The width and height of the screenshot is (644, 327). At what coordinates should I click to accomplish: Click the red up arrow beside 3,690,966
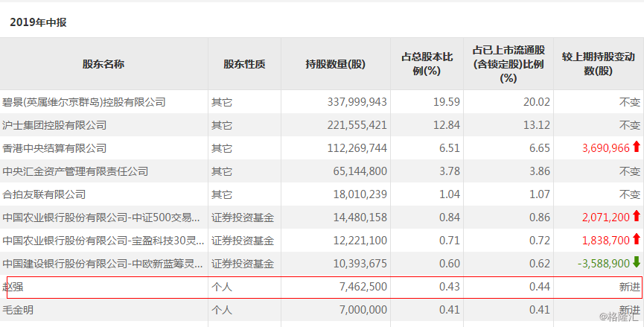click(637, 147)
